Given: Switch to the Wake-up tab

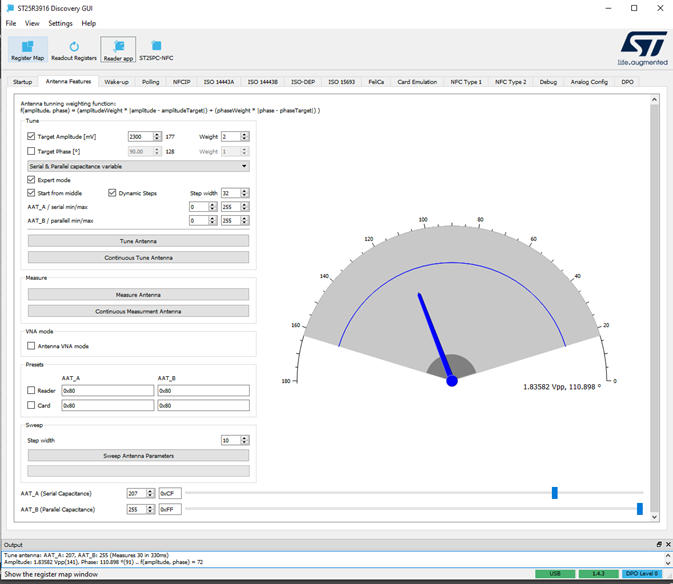Looking at the screenshot, I should (116, 82).
